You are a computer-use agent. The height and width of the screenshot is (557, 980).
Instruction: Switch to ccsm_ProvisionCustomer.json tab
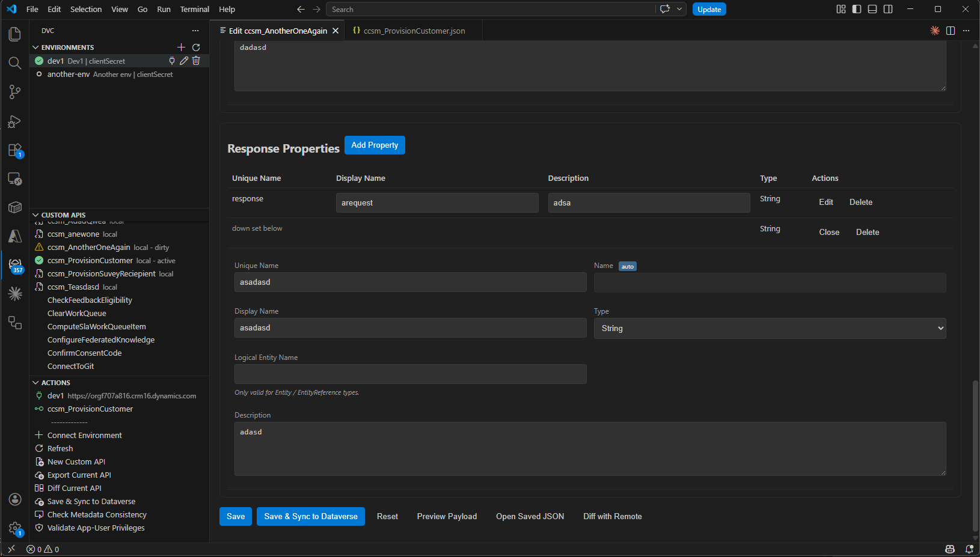click(x=414, y=31)
